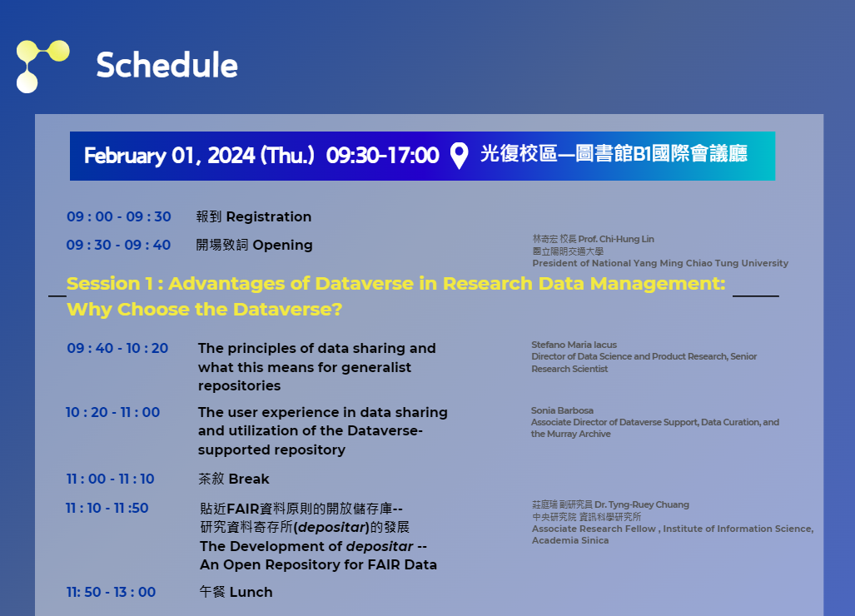Image resolution: width=855 pixels, height=616 pixels.
Task: Click '國立陽明交通大學' affiliation line
Action: coord(568,251)
